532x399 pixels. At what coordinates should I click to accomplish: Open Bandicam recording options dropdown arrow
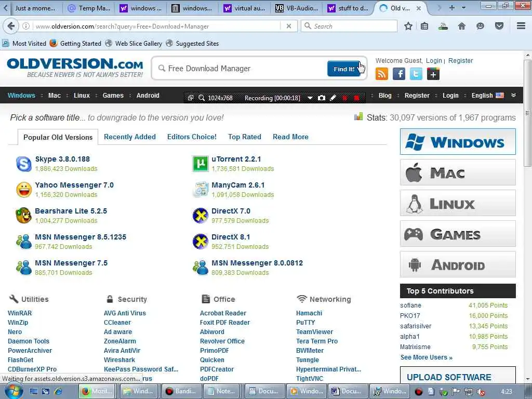pos(310,98)
